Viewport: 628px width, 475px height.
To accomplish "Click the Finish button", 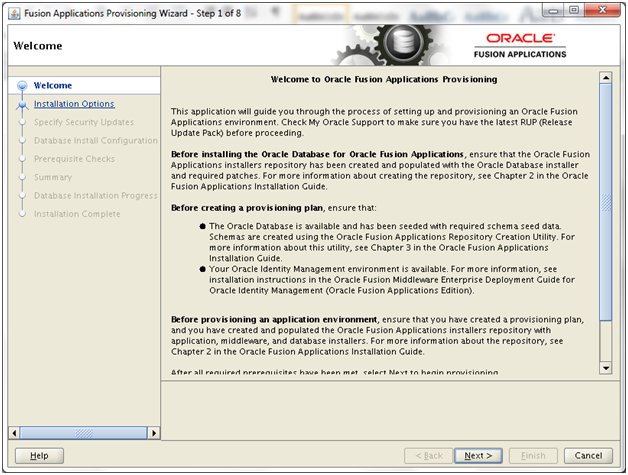I will 533,456.
